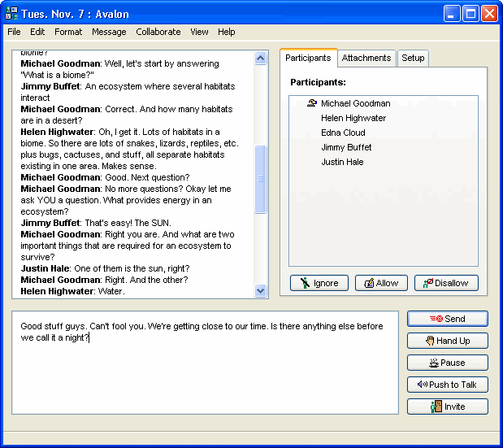
Task: Select the Participants tab
Action: 308,58
